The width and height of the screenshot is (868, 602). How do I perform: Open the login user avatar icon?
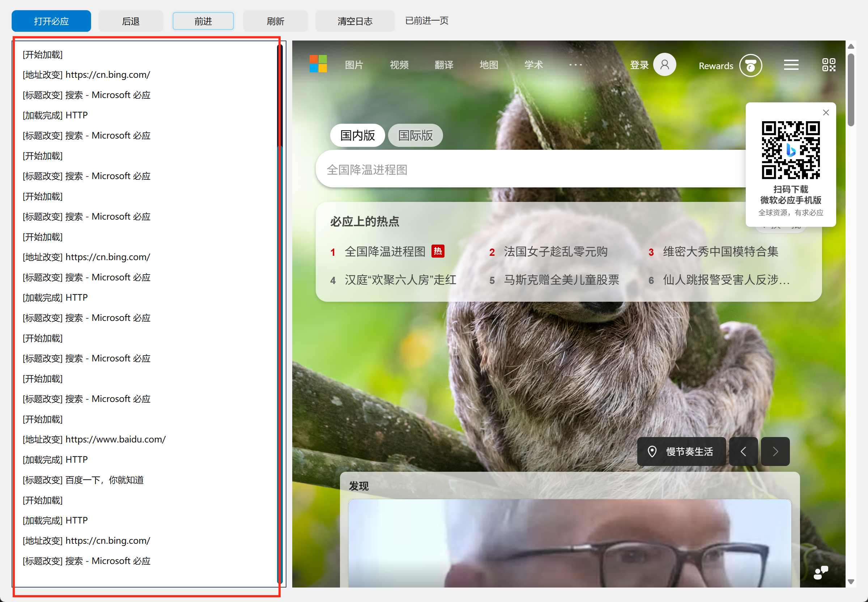[x=664, y=64]
